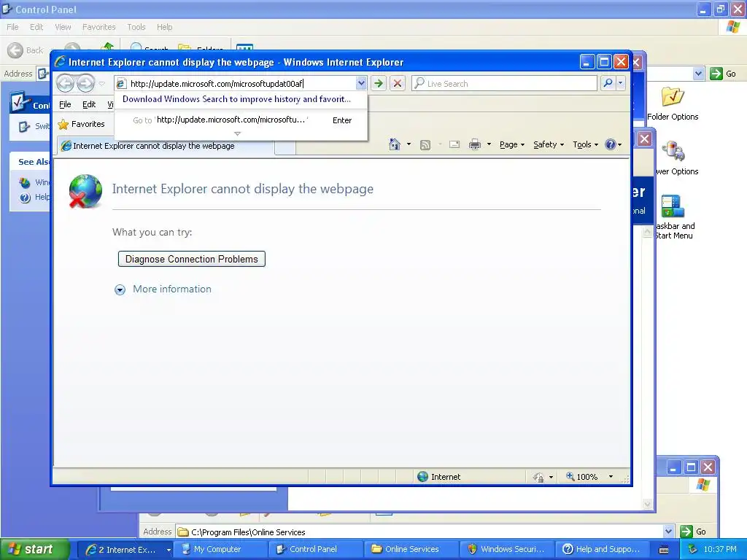Click the network connection tray icon
This screenshot has width=747, height=560.
(x=692, y=550)
